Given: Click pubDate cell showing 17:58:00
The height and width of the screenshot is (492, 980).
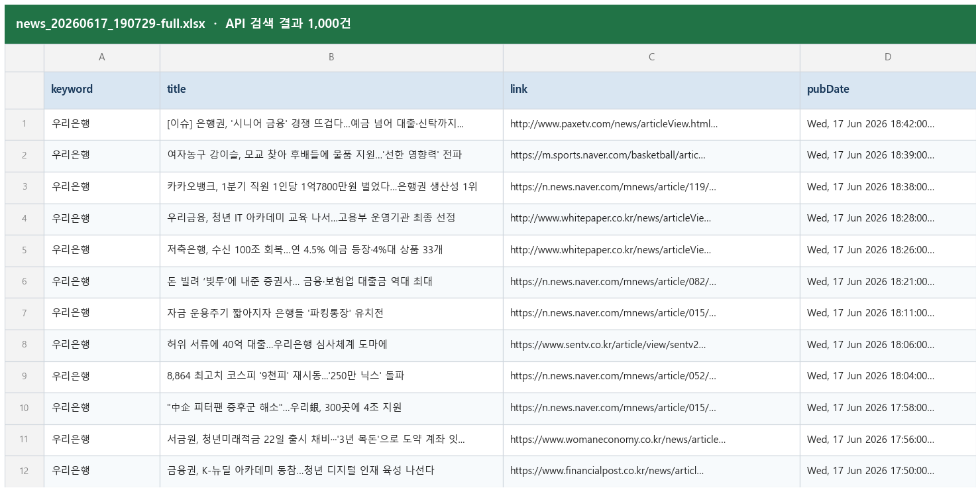Looking at the screenshot, I should [x=888, y=408].
